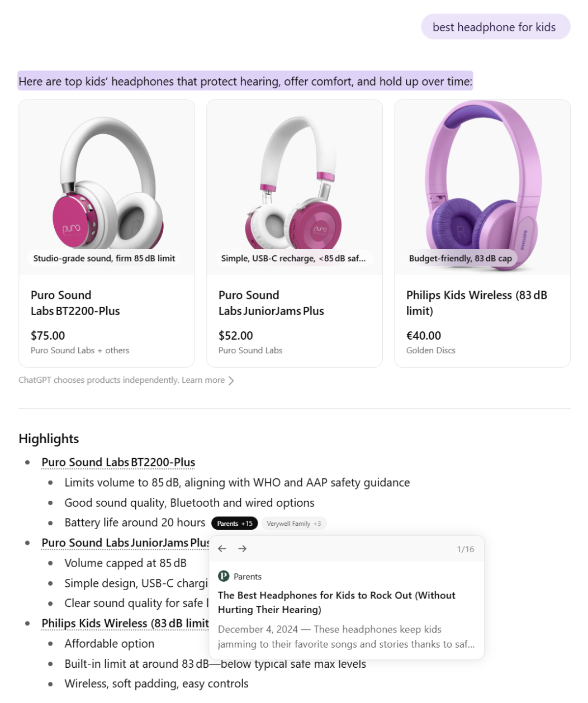Click the 'best headphone for kids' message bubble
The width and height of the screenshot is (588, 703).
pos(495,27)
